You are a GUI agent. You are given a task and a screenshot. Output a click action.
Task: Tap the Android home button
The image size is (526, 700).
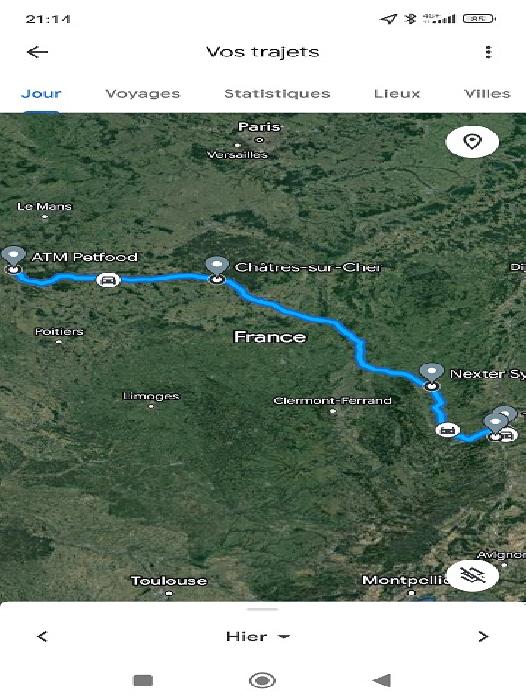(x=262, y=681)
